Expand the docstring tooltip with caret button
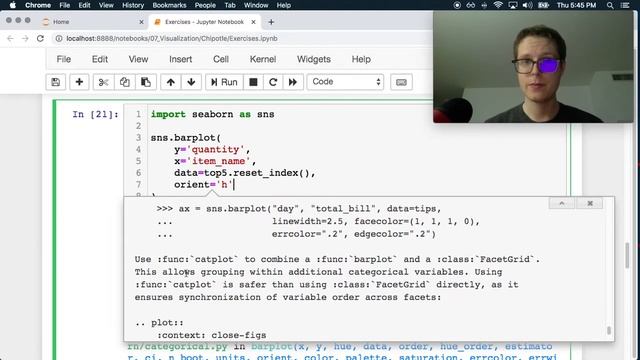The width and height of the screenshot is (640, 360). 562,203
